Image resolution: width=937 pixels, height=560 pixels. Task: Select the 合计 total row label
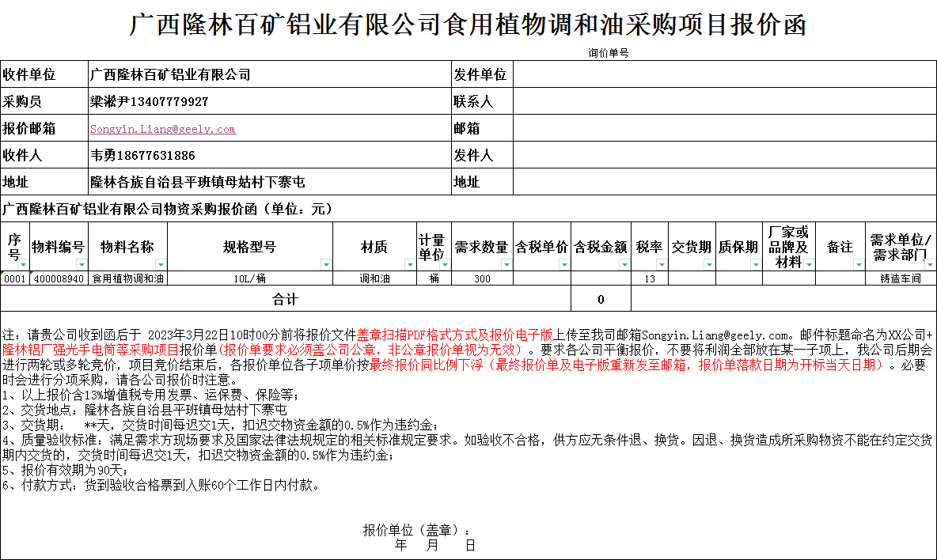[x=286, y=298]
